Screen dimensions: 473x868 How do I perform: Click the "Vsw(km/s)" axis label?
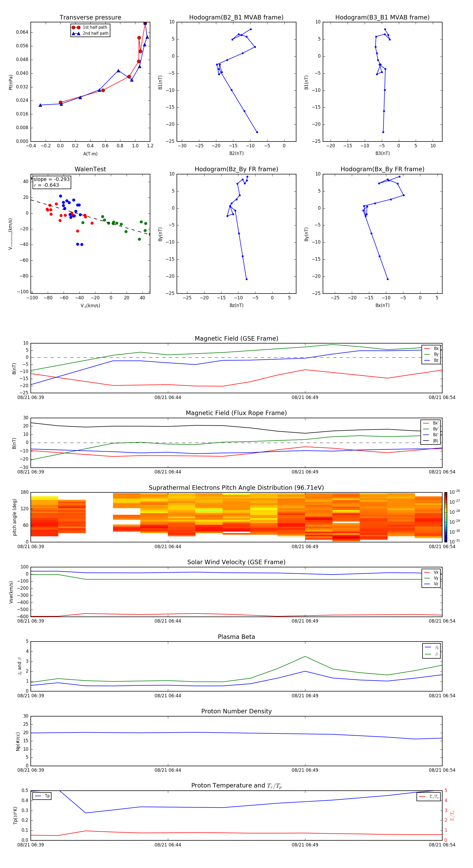11,592
